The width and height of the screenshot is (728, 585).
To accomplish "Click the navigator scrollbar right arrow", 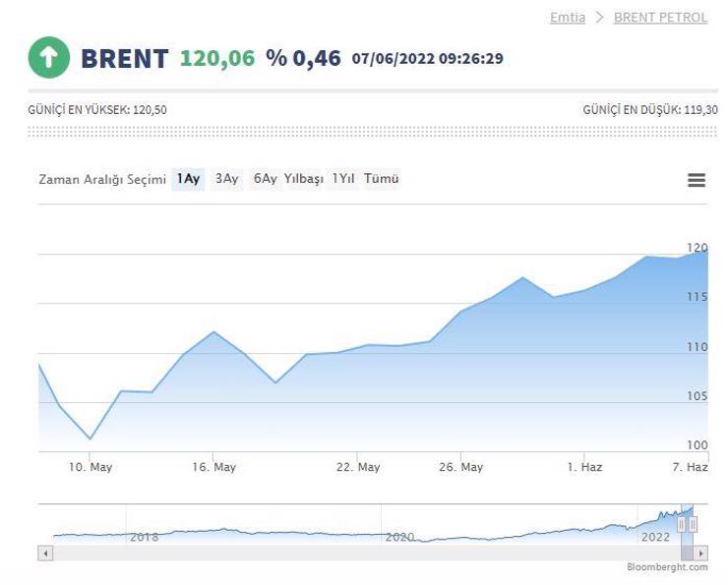I will click(700, 553).
